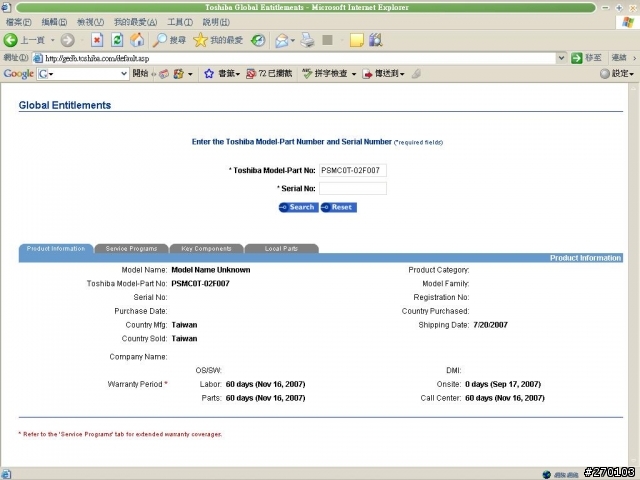This screenshot has width=640, height=480.
Task: Print the page with printer icon
Action: pyautogui.click(x=308, y=40)
